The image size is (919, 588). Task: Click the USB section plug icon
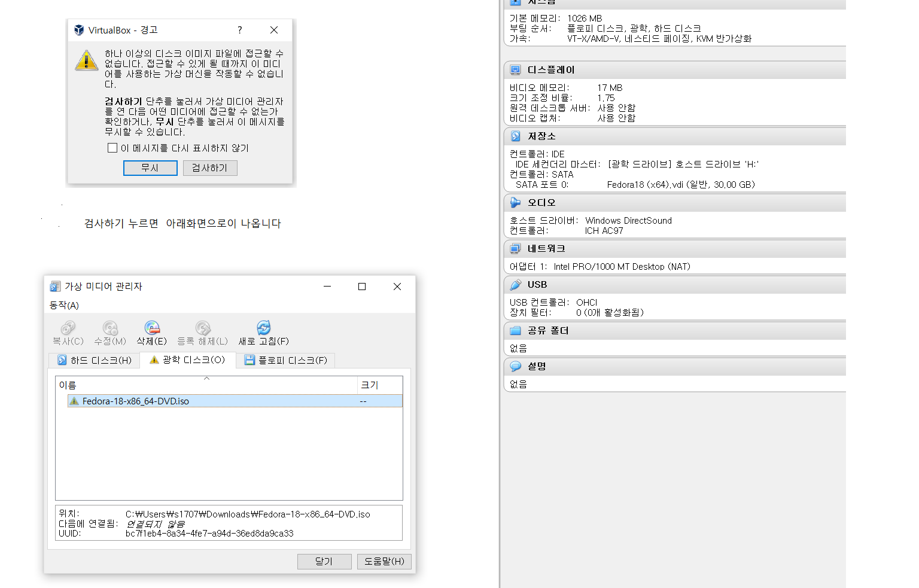click(515, 285)
